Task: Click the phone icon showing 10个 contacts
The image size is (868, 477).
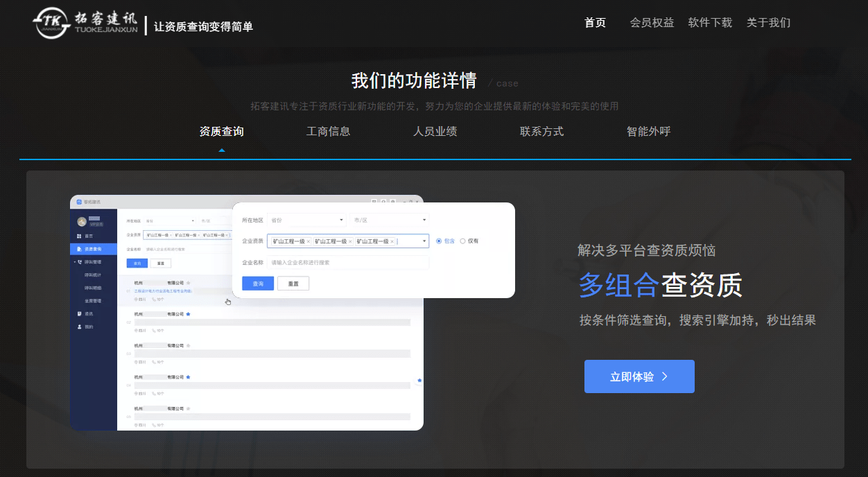Action: (153, 300)
